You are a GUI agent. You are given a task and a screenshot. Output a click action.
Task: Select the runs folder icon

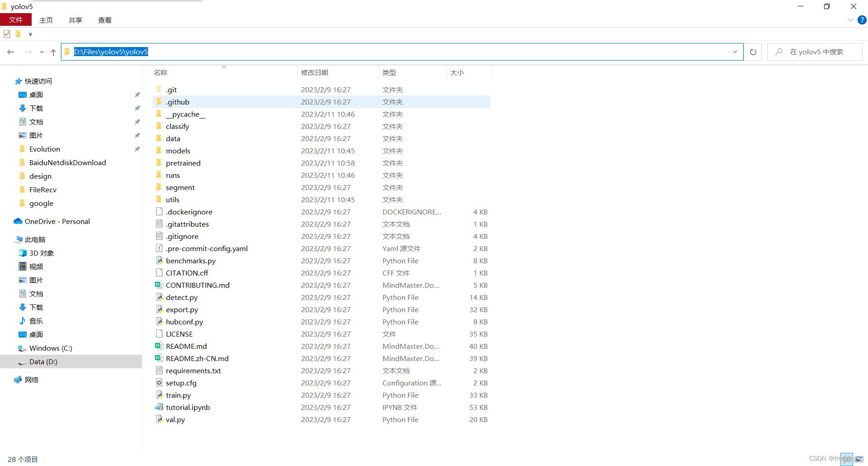(159, 175)
